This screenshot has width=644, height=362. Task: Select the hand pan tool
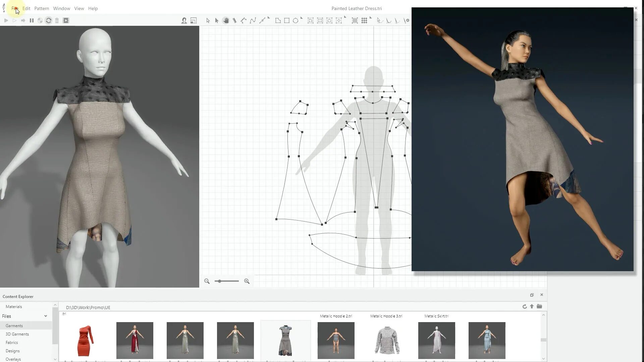[x=226, y=20]
